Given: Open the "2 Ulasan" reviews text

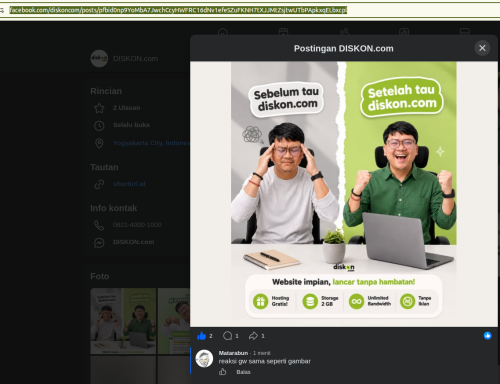Looking at the screenshot, I should [127, 108].
